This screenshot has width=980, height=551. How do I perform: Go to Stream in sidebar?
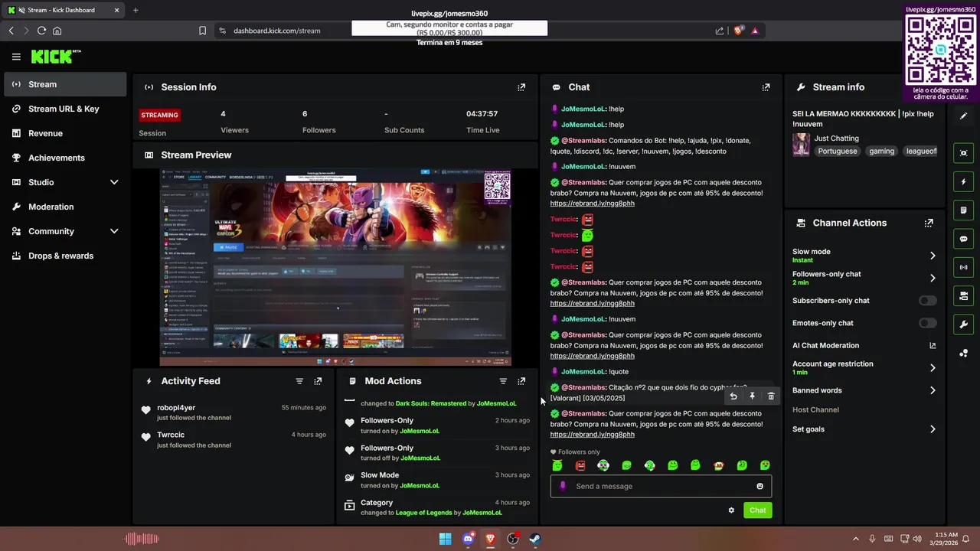pyautogui.click(x=65, y=84)
